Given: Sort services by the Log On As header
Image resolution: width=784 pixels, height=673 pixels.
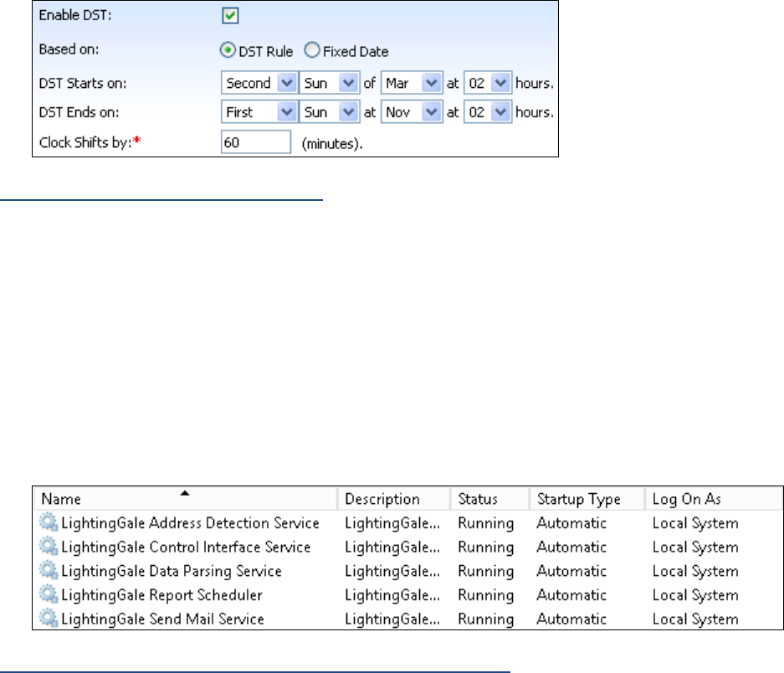Looking at the screenshot, I should [x=714, y=499].
